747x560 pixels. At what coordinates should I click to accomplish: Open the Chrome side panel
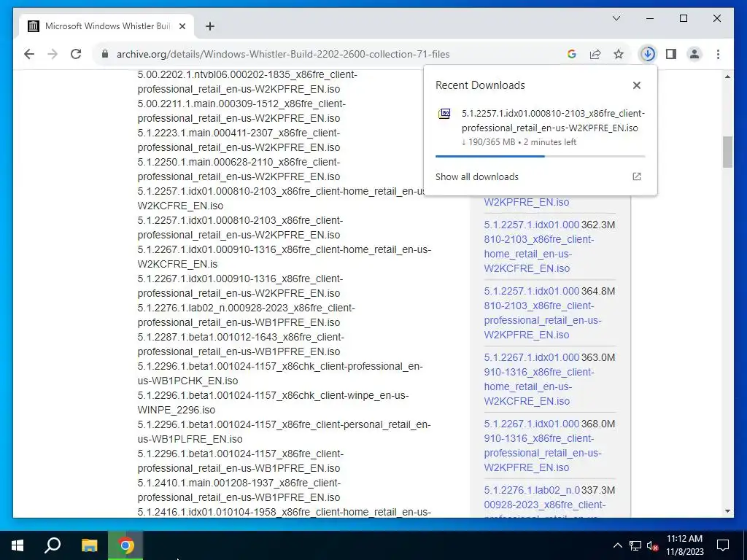(x=671, y=54)
